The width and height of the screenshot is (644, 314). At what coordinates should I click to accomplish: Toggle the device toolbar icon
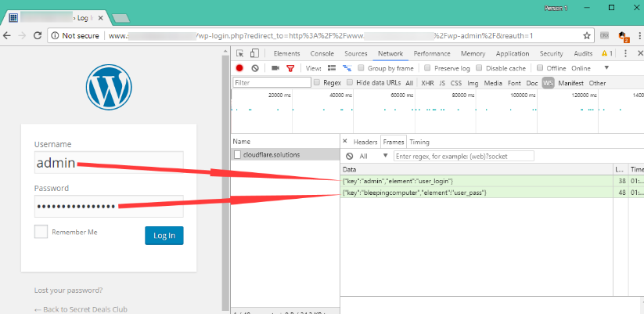[256, 53]
